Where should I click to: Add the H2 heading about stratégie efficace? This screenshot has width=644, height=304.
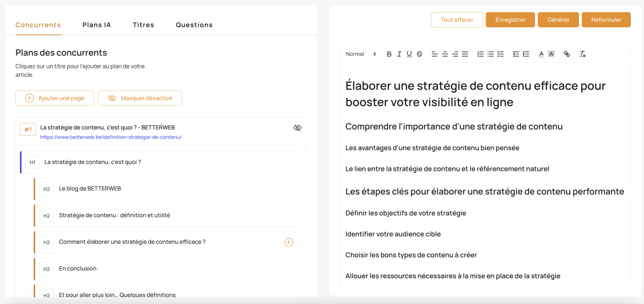pyautogui.click(x=288, y=242)
